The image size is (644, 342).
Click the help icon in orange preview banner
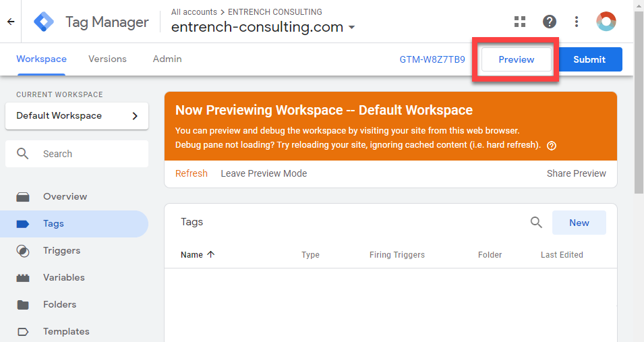click(x=552, y=146)
